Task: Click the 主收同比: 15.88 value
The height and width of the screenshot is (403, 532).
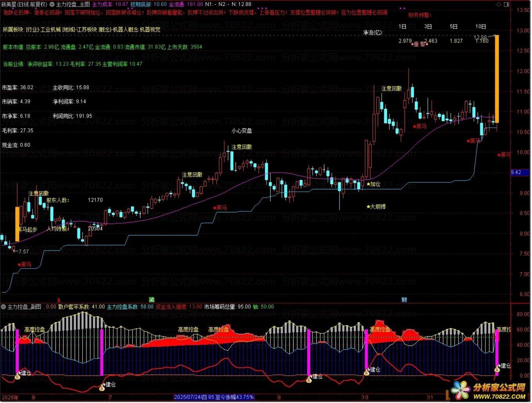Action: tap(71, 87)
